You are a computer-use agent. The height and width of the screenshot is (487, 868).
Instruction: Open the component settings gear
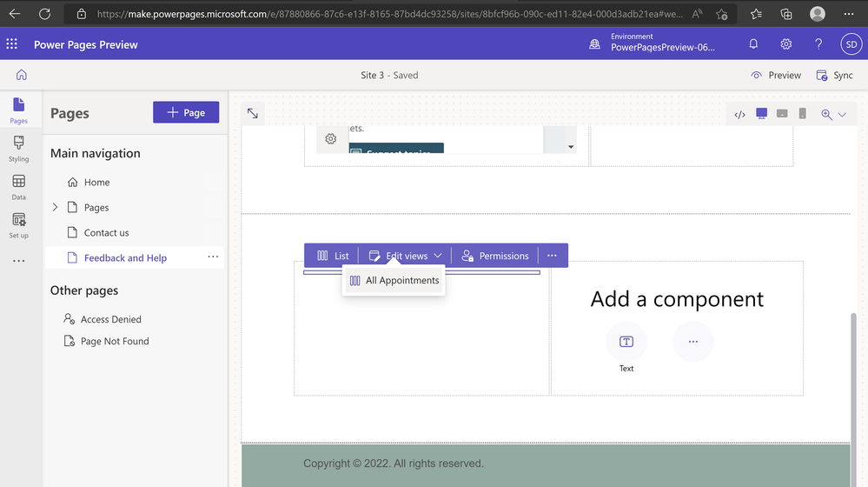[x=330, y=139]
